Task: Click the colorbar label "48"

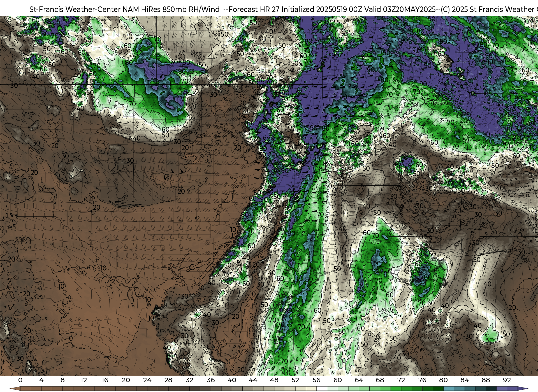Action: (274, 380)
